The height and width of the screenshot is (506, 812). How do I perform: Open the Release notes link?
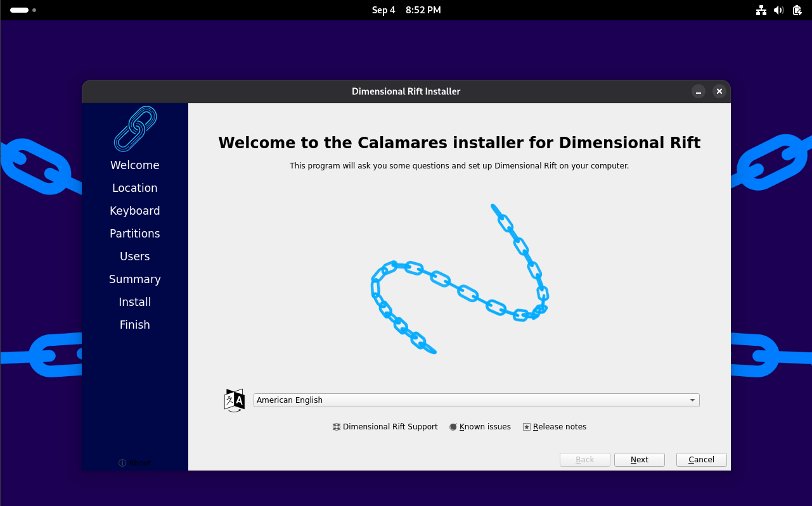(x=560, y=427)
